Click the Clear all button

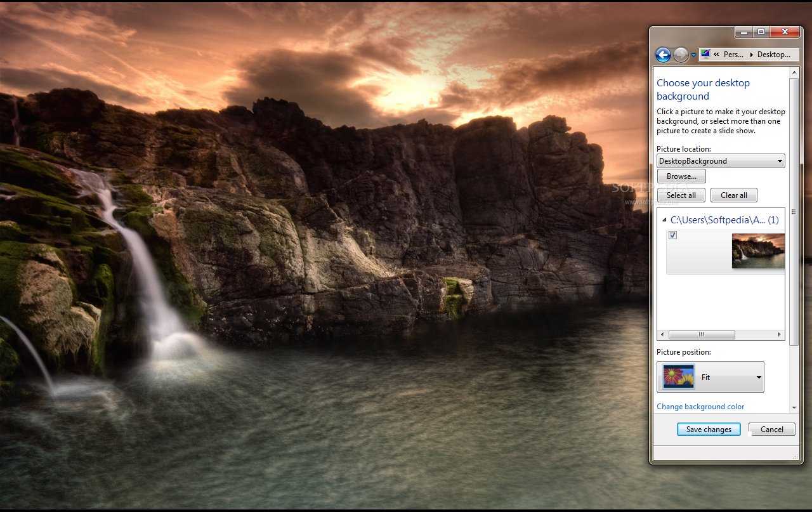coord(734,195)
